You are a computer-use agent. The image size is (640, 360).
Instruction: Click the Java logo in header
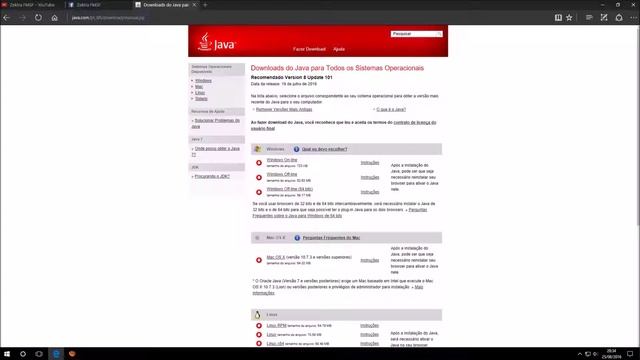click(216, 42)
